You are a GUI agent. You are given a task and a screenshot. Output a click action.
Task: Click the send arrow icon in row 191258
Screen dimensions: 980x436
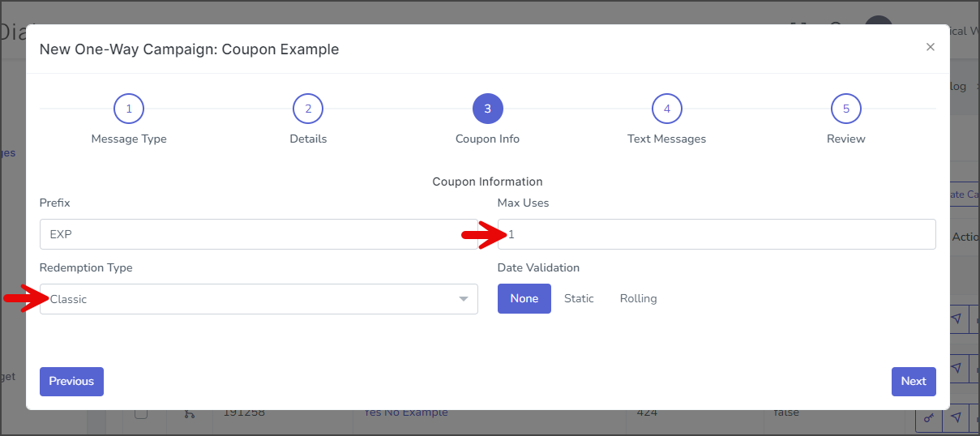[x=956, y=417]
